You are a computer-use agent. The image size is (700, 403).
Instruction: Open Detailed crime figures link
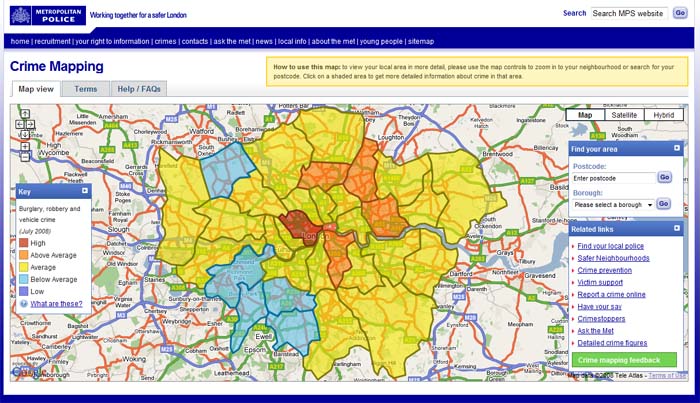(612, 343)
